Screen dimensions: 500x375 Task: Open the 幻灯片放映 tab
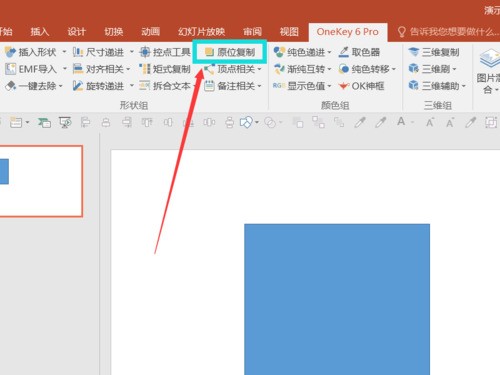(x=201, y=32)
